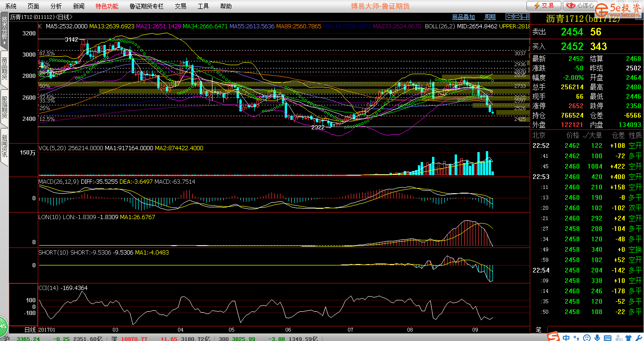The image size is (644, 341).
Task: Select the 笔 tab below tick list
Action: point(539,329)
